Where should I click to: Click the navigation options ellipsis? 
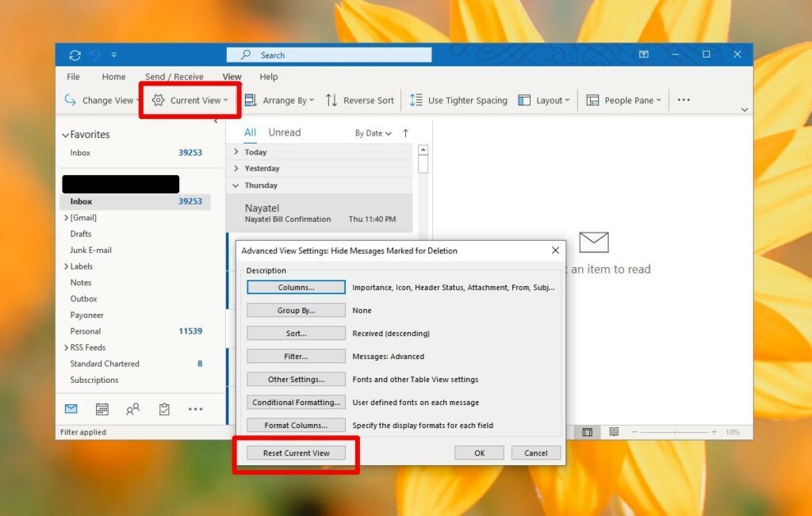pos(195,409)
